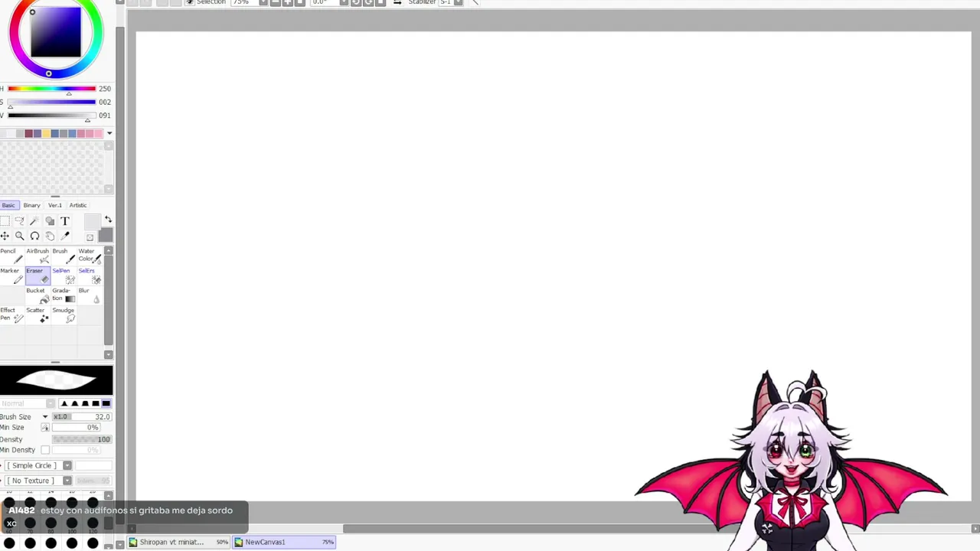The height and width of the screenshot is (551, 980).
Task: Adjust the Hue slider
Action: pyautogui.click(x=51, y=89)
